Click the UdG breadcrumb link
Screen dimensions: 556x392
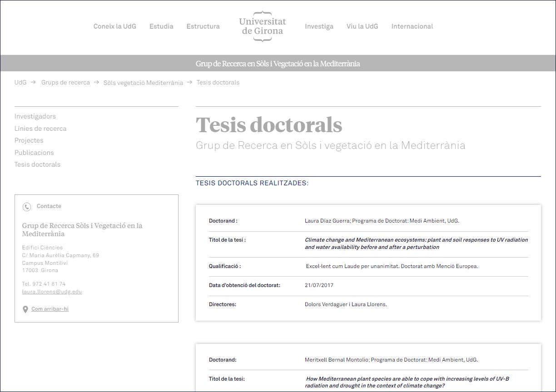coord(20,83)
